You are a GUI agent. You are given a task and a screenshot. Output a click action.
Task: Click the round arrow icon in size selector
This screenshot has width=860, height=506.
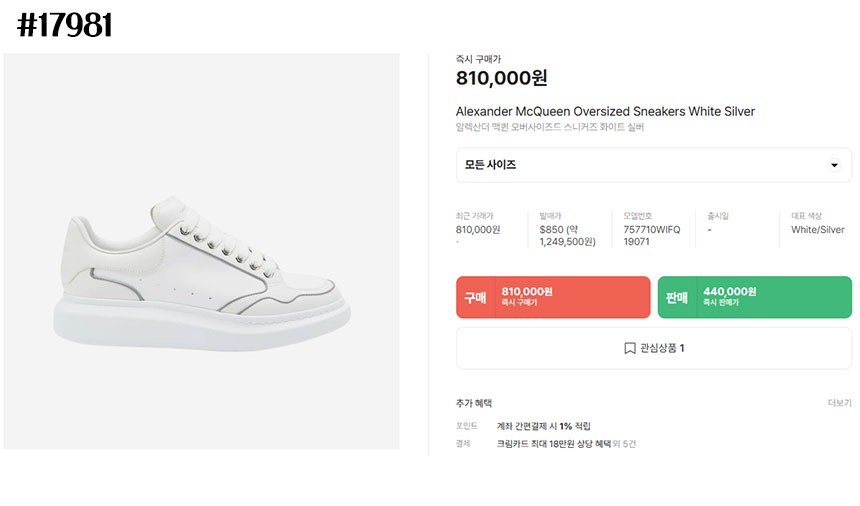[834, 165]
